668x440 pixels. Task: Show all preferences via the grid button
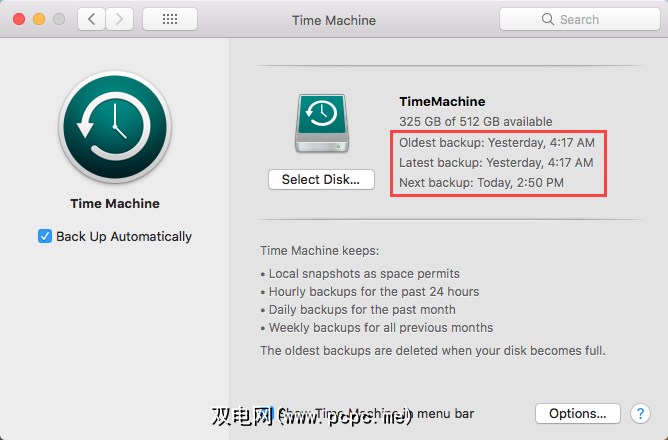(x=169, y=19)
